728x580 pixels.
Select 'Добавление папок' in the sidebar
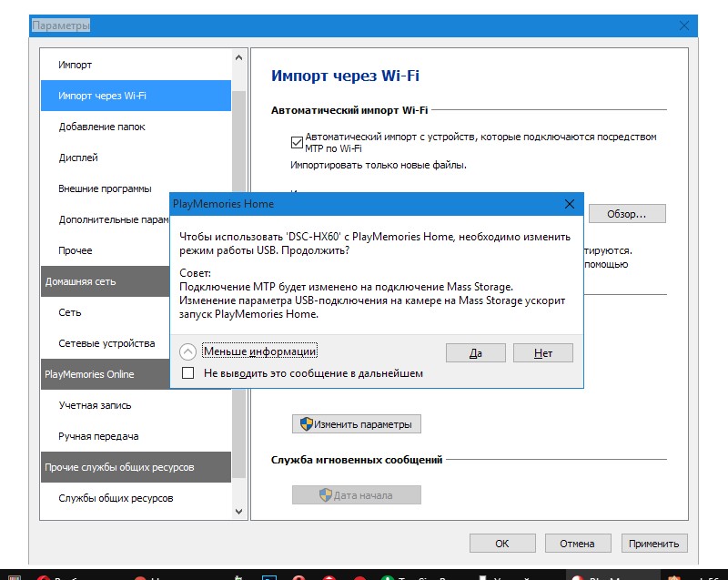[102, 127]
